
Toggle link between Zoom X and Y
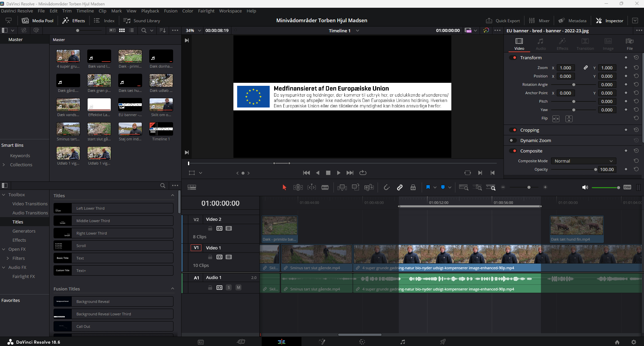[586, 68]
